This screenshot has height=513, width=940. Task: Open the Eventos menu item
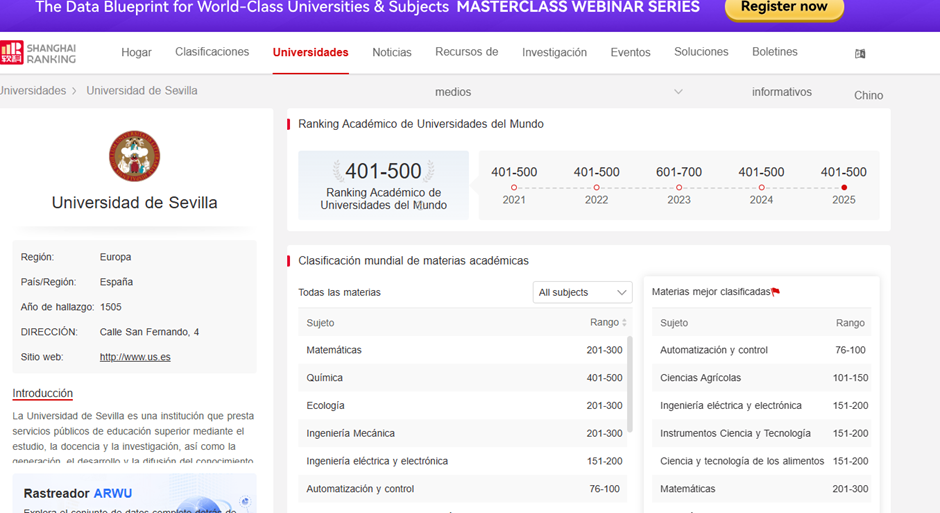(630, 52)
